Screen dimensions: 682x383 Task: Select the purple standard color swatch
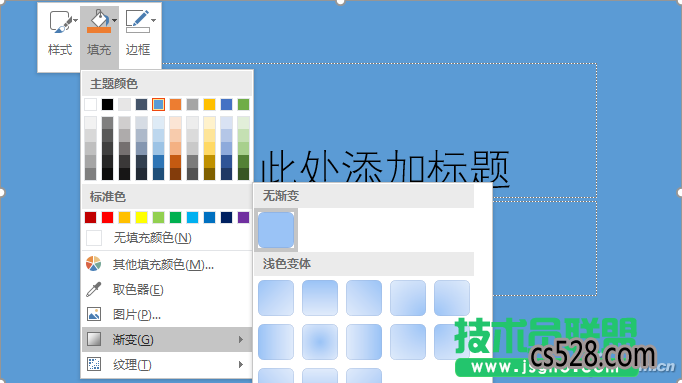244,217
